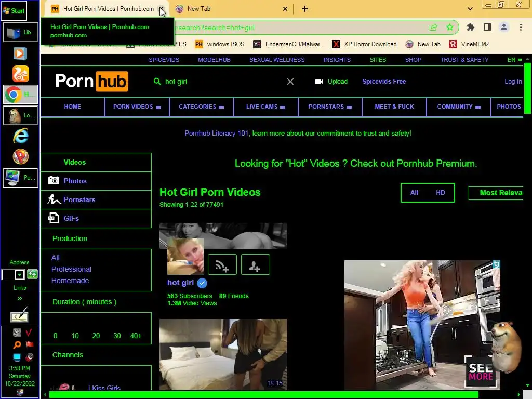Click the green Go arrows beside Address
Image resolution: width=532 pixels, height=399 pixels.
(32, 274)
